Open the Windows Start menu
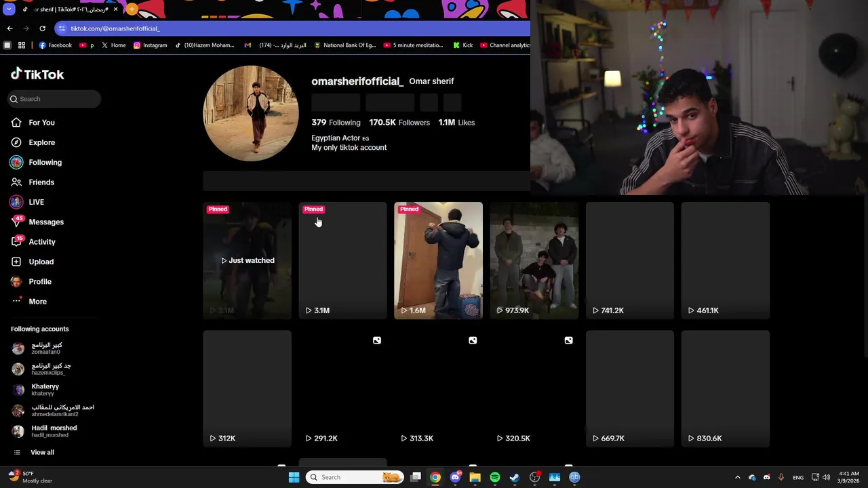The image size is (868, 488). [x=294, y=477]
